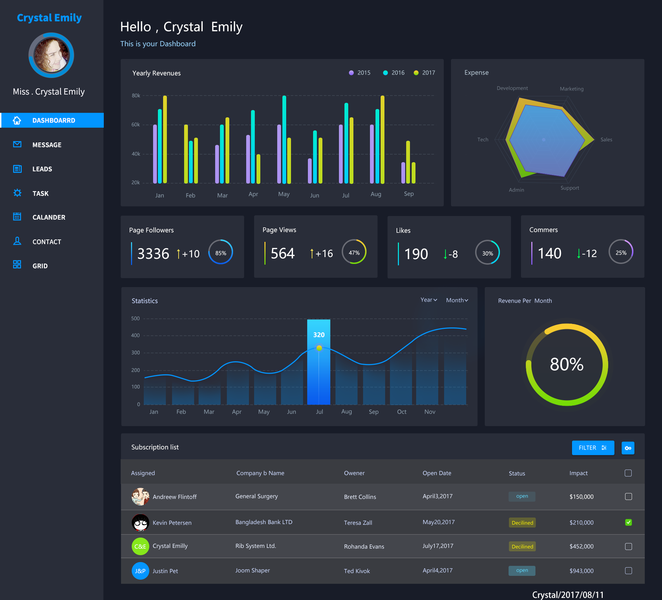The image size is (662, 600).
Task: Sort by Company b Name column
Action: [x=260, y=473]
